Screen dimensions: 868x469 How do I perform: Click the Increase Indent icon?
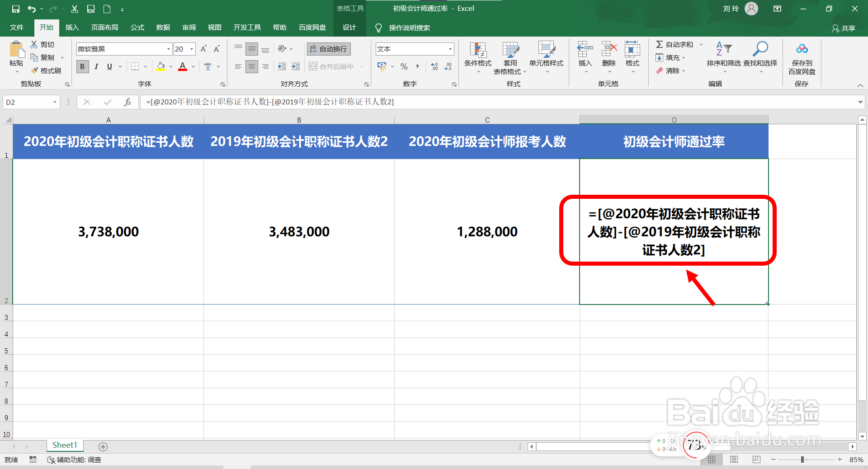(296, 66)
